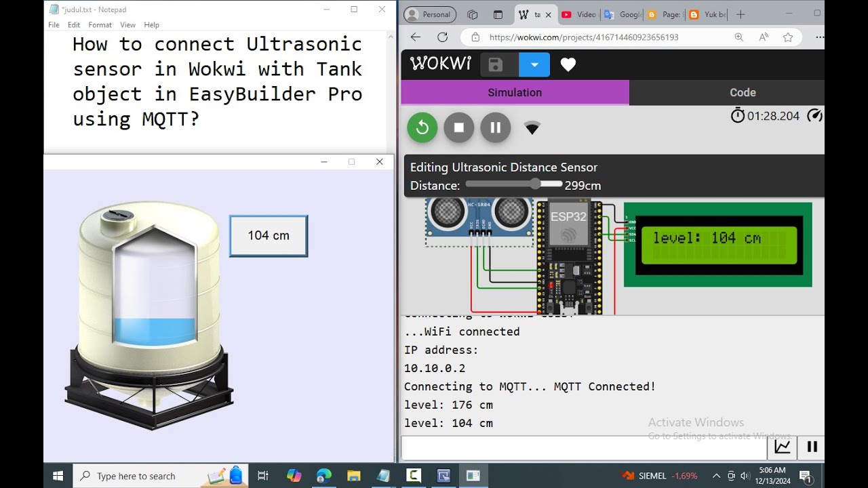Pause serial monitor output button
Image resolution: width=868 pixels, height=488 pixels.
811,447
